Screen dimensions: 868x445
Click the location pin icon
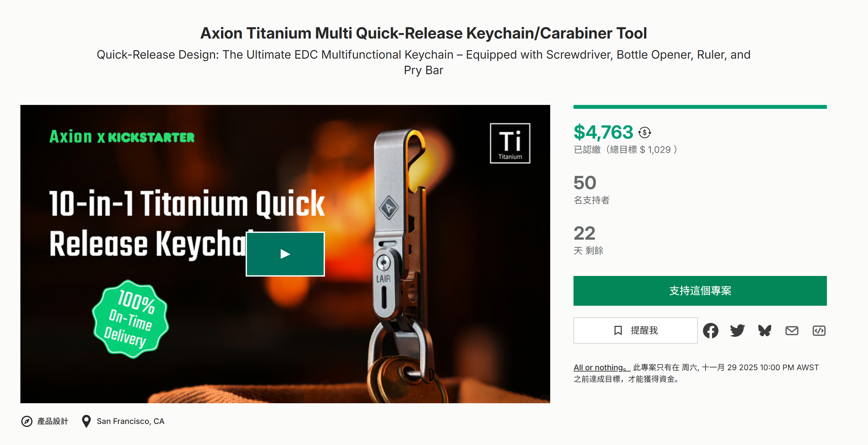86,421
